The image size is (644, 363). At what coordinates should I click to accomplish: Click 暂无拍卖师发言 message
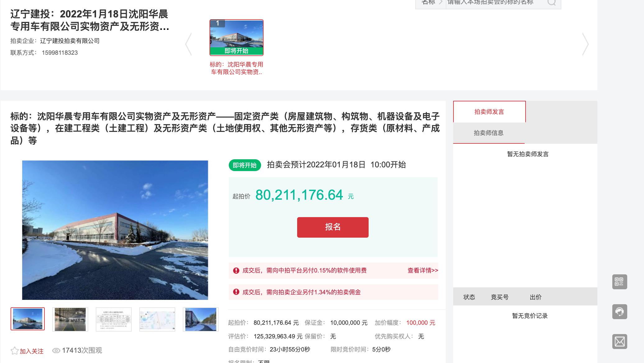[528, 154]
